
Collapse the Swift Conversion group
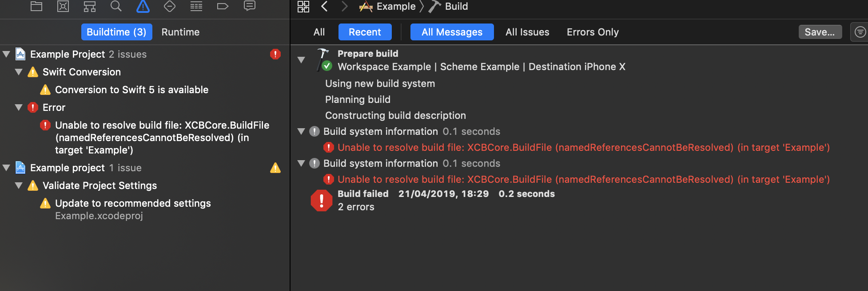coord(18,71)
